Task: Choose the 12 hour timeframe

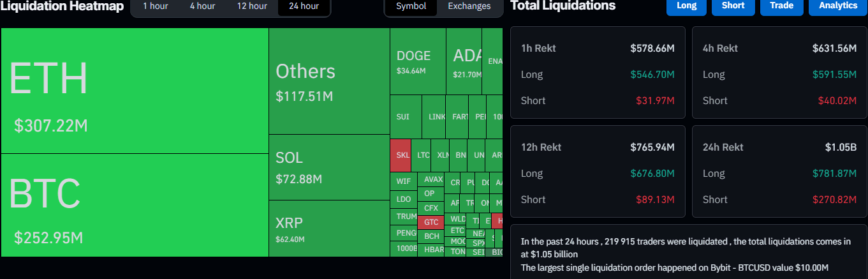Action: 252,6
